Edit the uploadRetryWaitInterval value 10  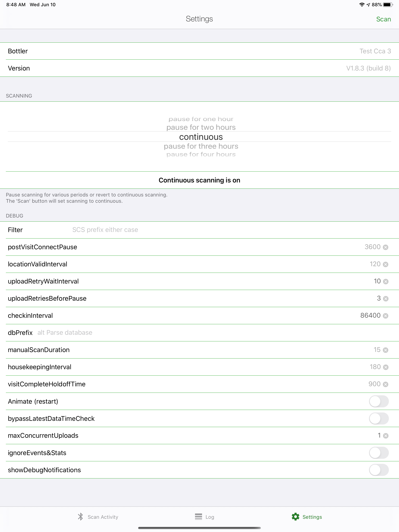377,281
